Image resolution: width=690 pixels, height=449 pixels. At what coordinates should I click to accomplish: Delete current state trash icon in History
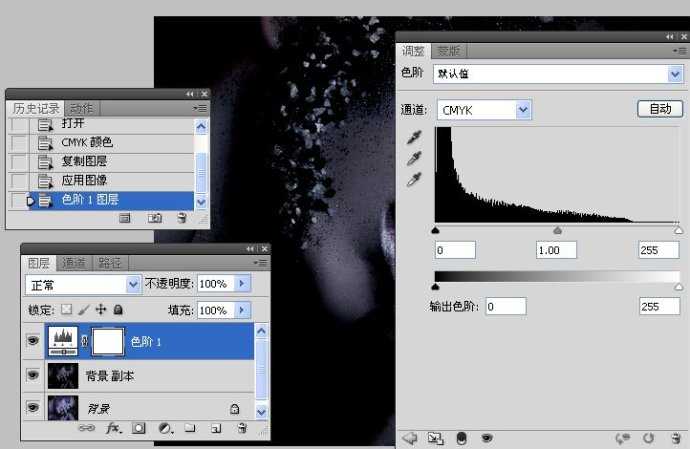point(182,218)
